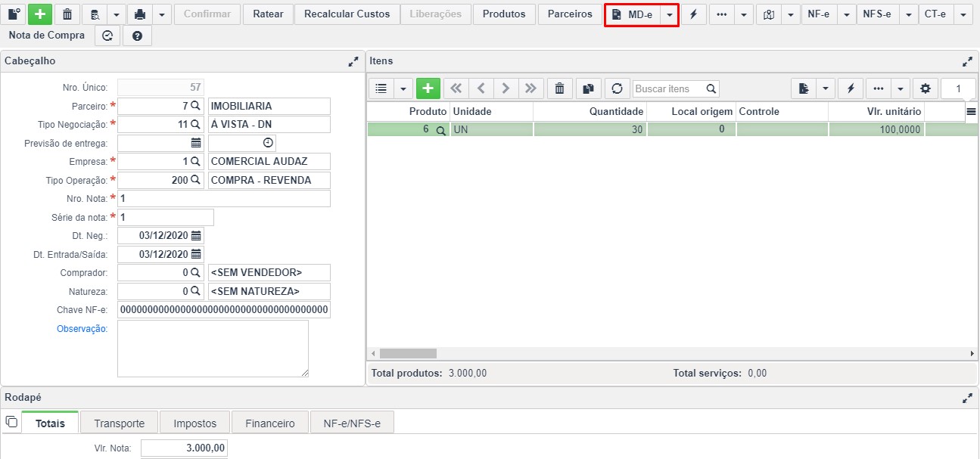Switch to the Impostos tab
Viewport: 980px width, 459px height.
(x=194, y=423)
